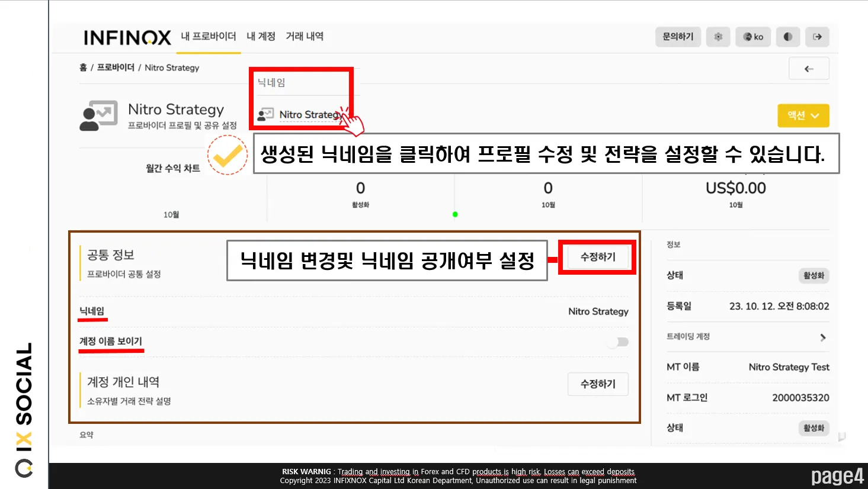Click the Nitro Strategy provider profile icon
The width and height of the screenshot is (868, 489).
(x=98, y=115)
